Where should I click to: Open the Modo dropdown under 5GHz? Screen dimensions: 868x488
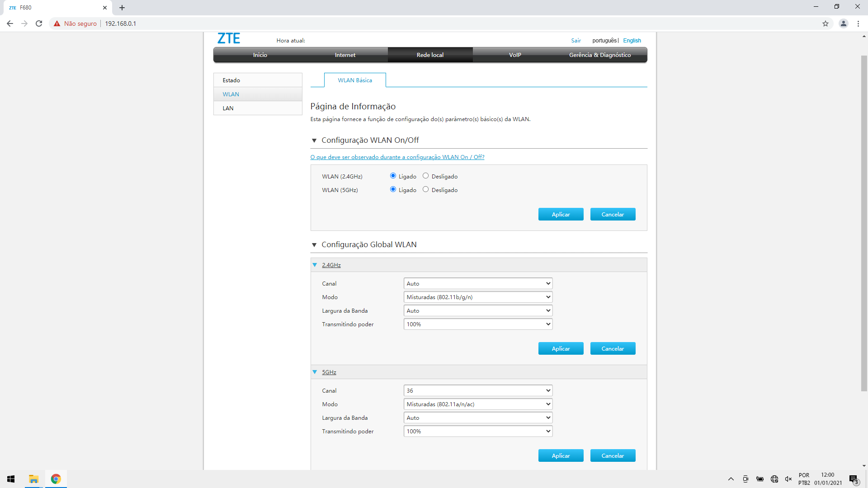click(477, 404)
